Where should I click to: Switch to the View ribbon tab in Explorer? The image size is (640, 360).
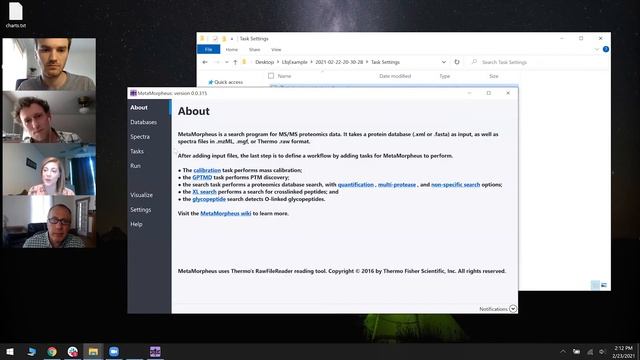[276, 49]
